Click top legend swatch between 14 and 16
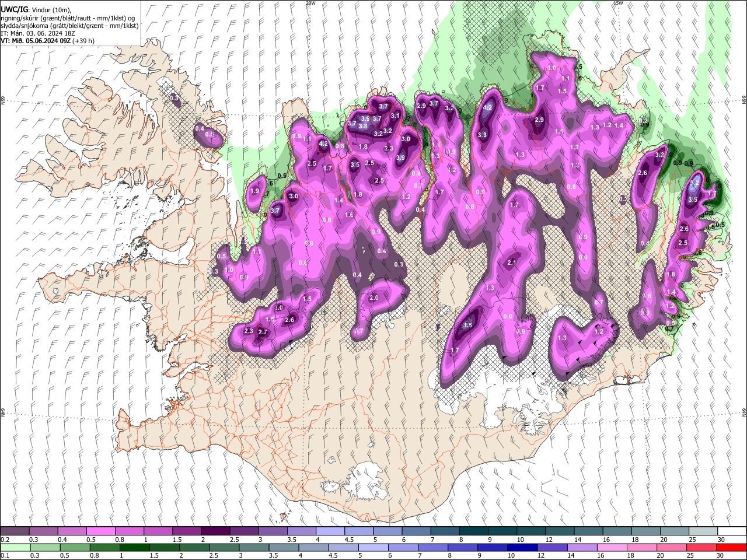This screenshot has width=747, height=560. [589, 531]
